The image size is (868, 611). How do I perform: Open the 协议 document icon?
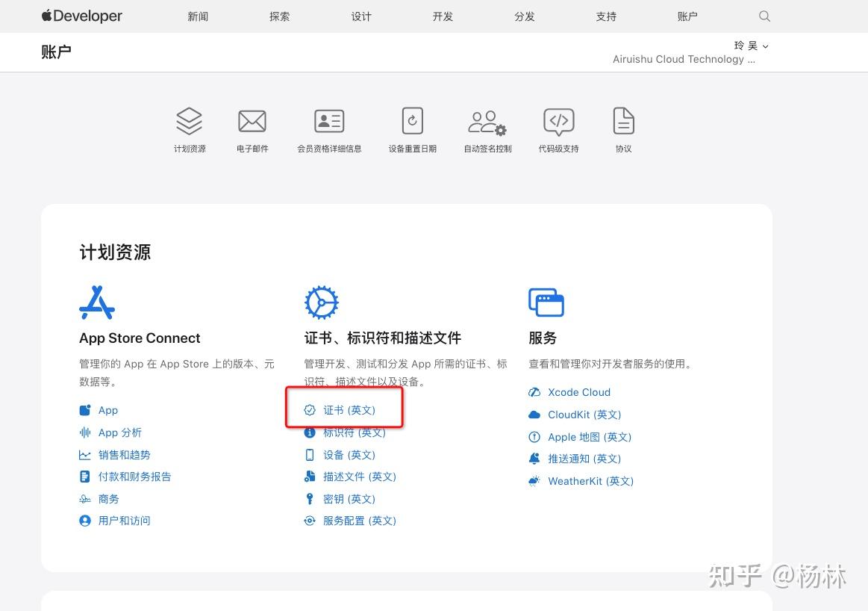[x=623, y=121]
